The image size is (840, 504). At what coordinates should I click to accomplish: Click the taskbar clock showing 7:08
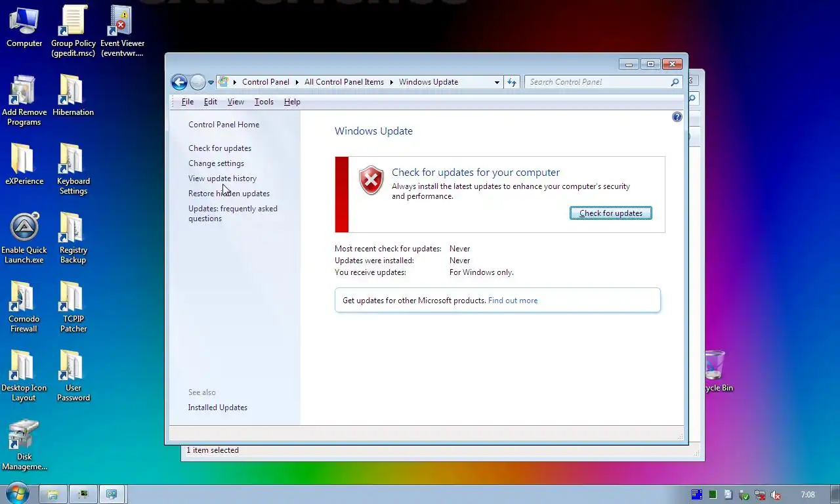[808, 495]
